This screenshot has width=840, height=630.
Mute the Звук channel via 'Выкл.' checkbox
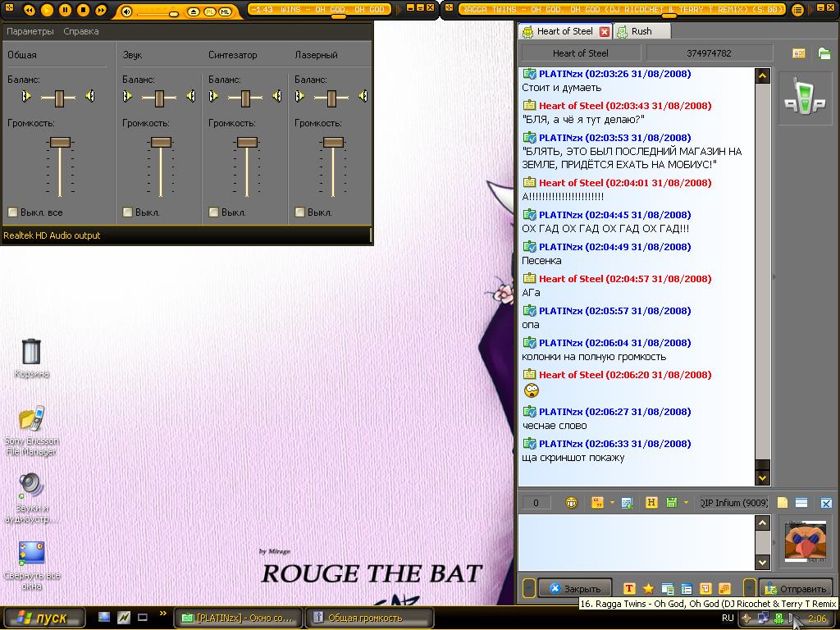pos(128,212)
